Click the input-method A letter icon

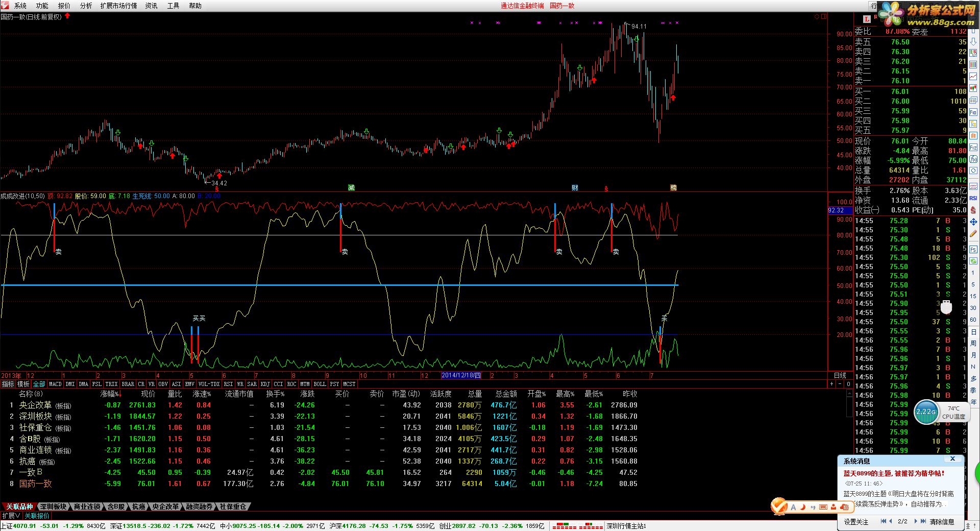pos(793,507)
